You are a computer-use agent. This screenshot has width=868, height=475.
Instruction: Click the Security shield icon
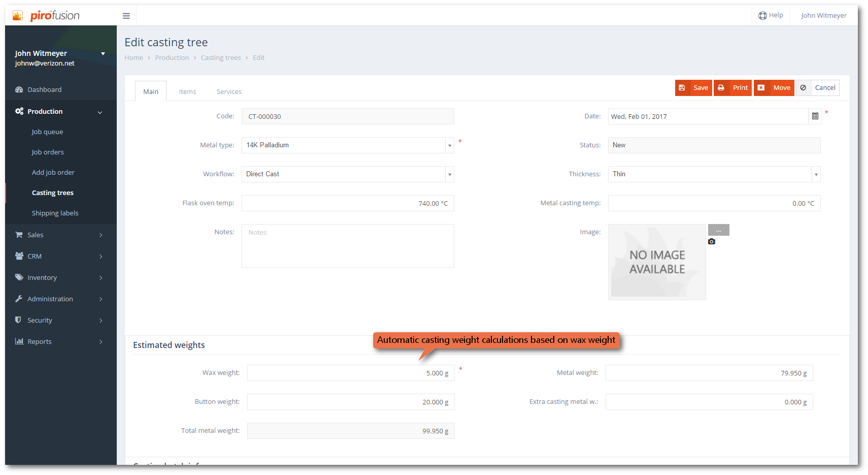point(18,320)
